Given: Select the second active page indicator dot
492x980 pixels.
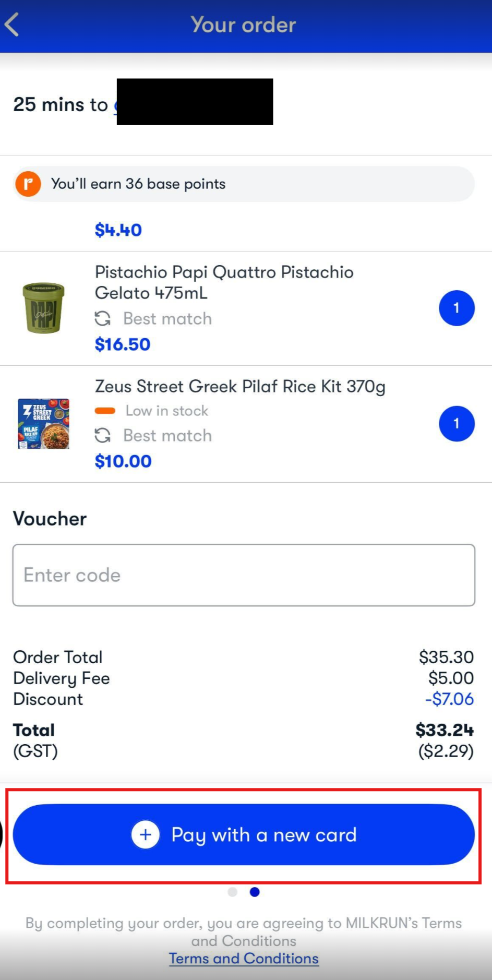Looking at the screenshot, I should [x=255, y=892].
